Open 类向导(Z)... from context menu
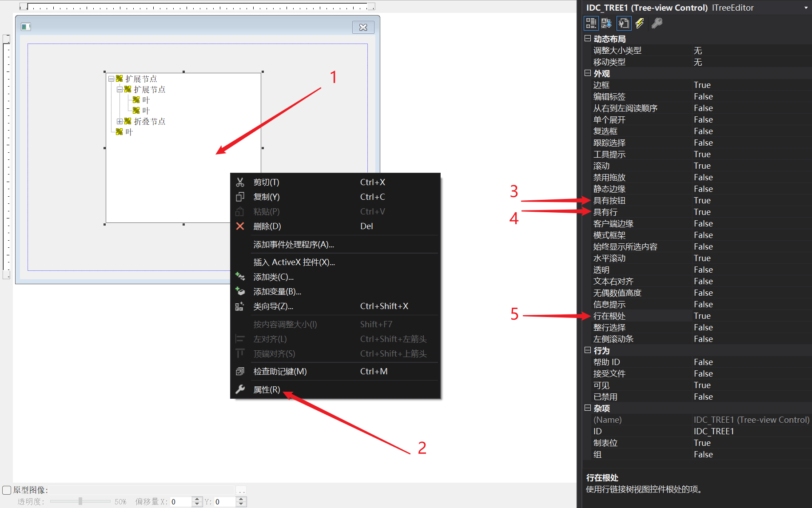The image size is (812, 508). [335, 306]
